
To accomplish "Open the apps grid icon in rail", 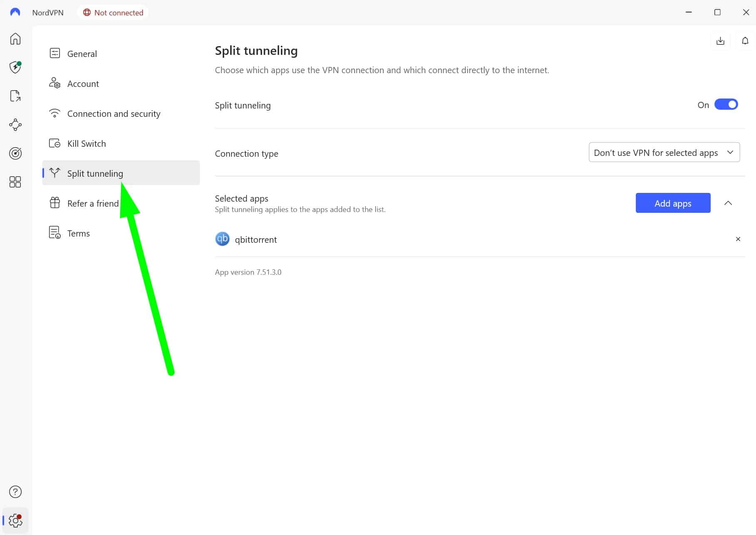I will [x=15, y=182].
